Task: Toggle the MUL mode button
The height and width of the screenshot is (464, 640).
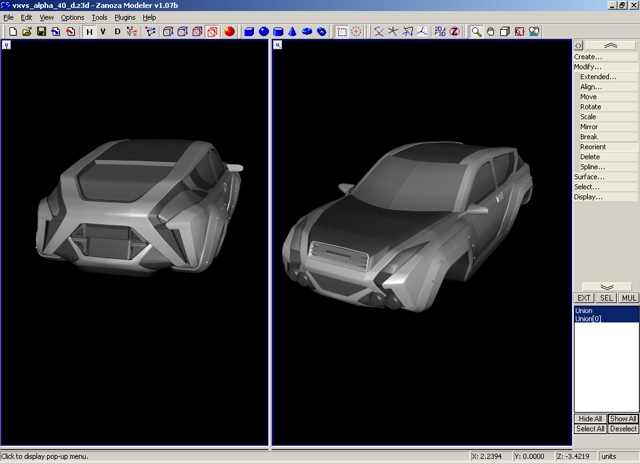Action: coord(628,298)
